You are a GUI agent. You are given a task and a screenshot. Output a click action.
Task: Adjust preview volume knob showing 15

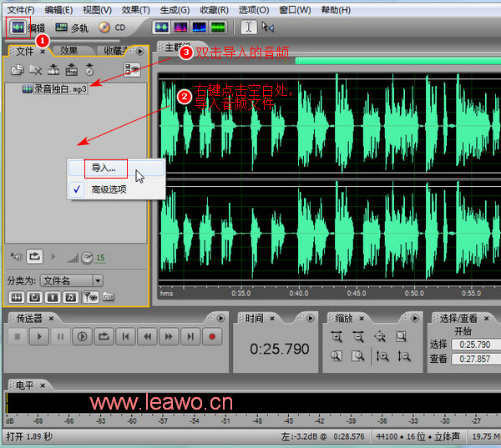point(87,258)
